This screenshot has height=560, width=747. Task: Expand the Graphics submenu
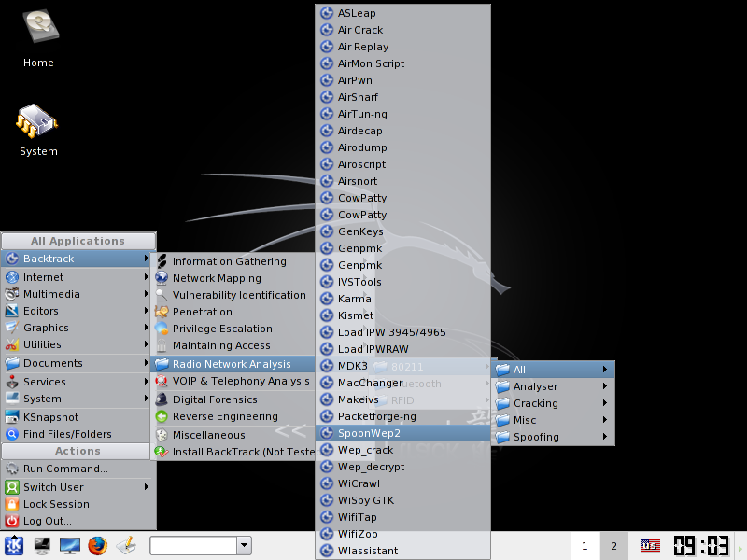pos(77,328)
